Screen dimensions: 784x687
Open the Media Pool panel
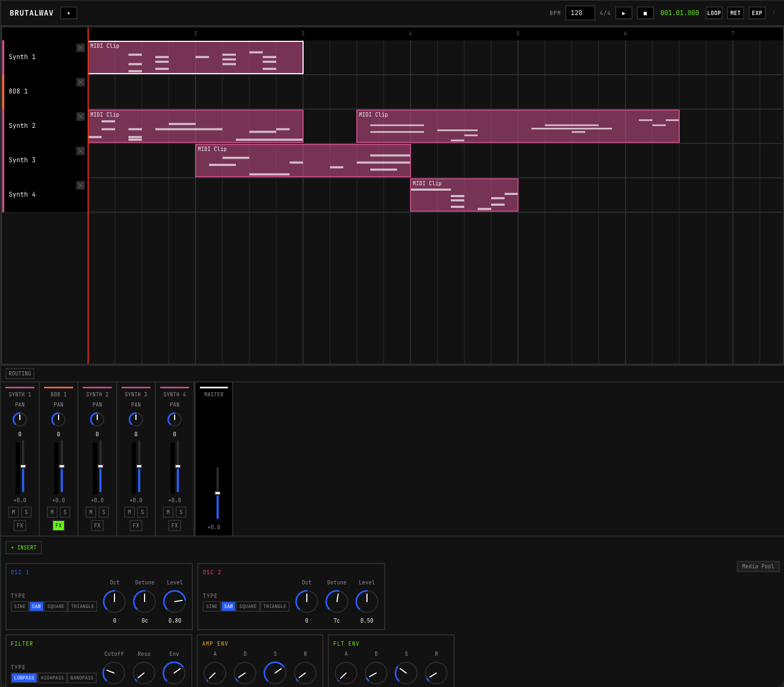758,566
